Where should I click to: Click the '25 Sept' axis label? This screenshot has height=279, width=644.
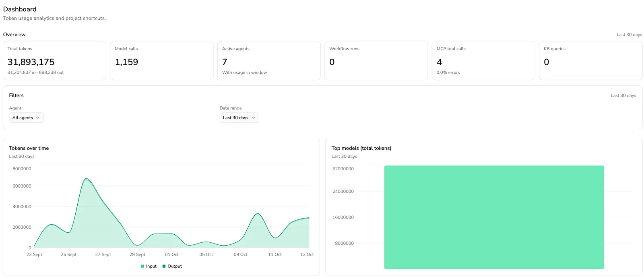tap(68, 254)
